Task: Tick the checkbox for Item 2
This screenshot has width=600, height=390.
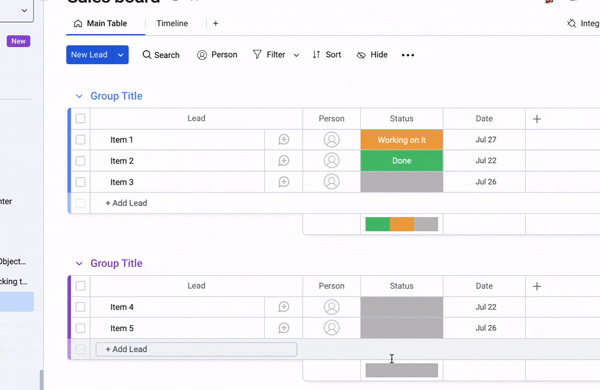Action: click(80, 161)
